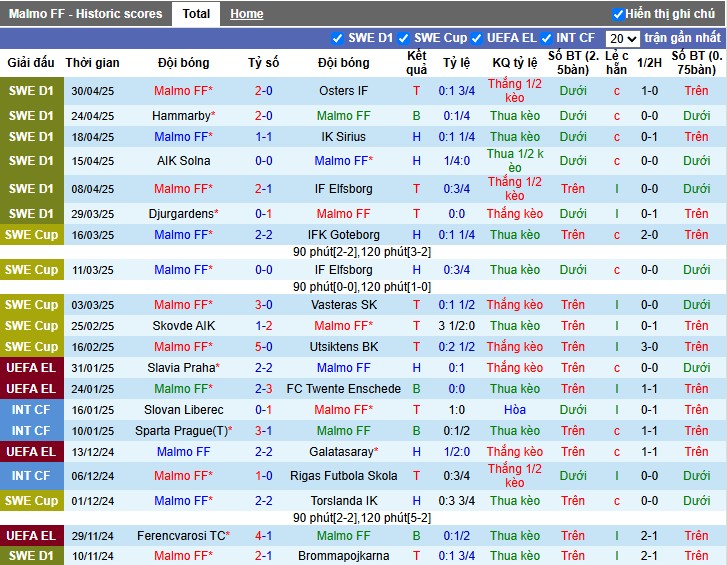Click the 2-3 score against FC Twente

click(263, 389)
